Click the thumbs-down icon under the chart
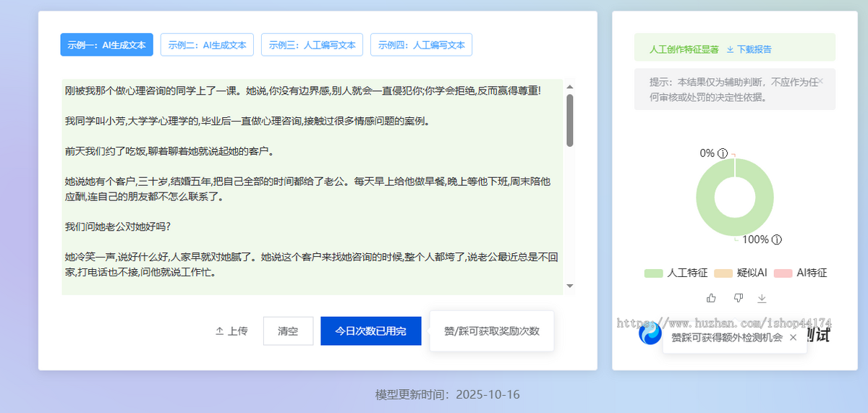Viewport: 868px width, 413px height. point(739,298)
